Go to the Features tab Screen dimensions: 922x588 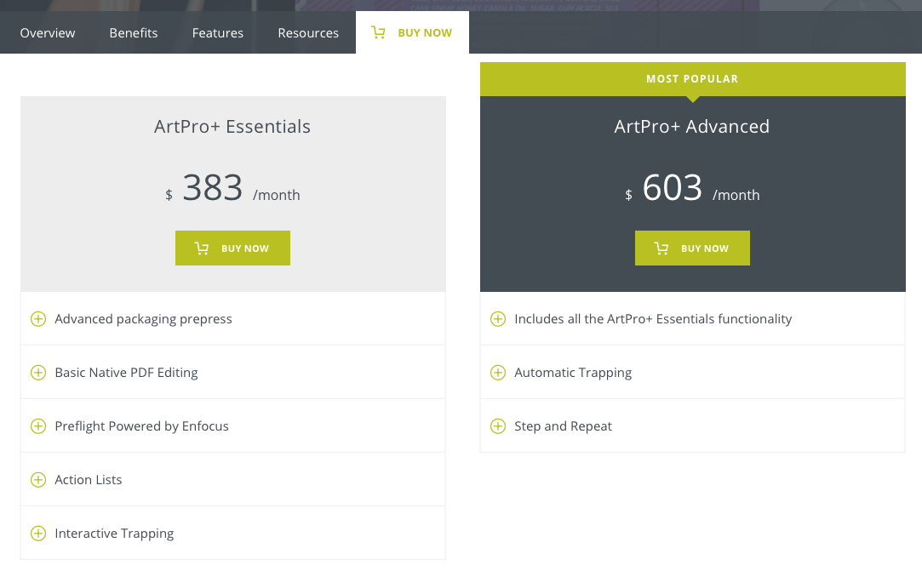218,33
